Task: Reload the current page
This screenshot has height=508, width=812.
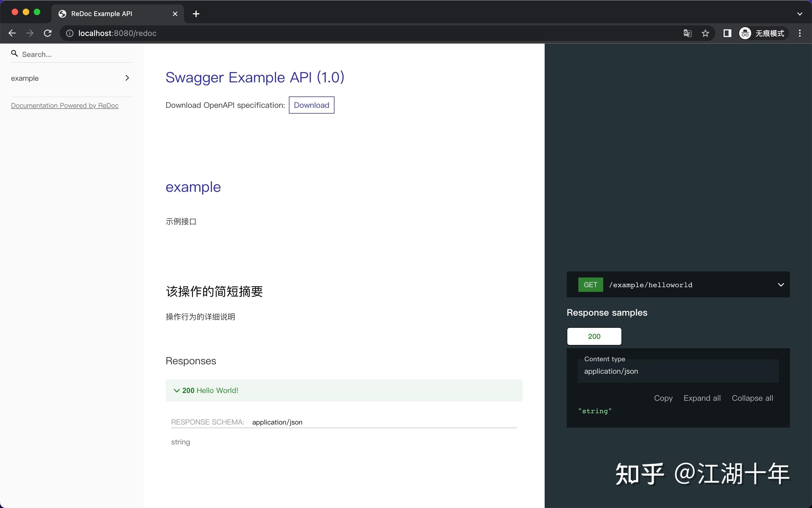Action: click(x=47, y=33)
